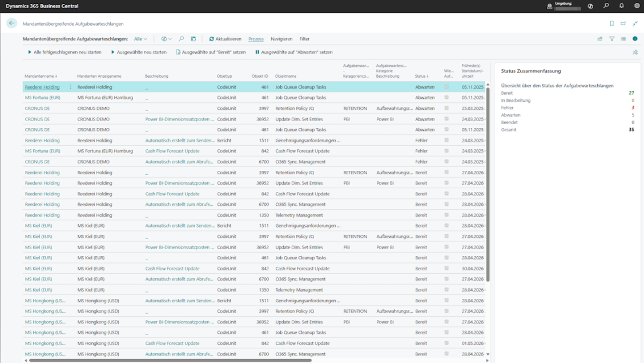
Task: Toggle checkbox in CRONUS DE Update Dim. Set row
Action: click(446, 119)
